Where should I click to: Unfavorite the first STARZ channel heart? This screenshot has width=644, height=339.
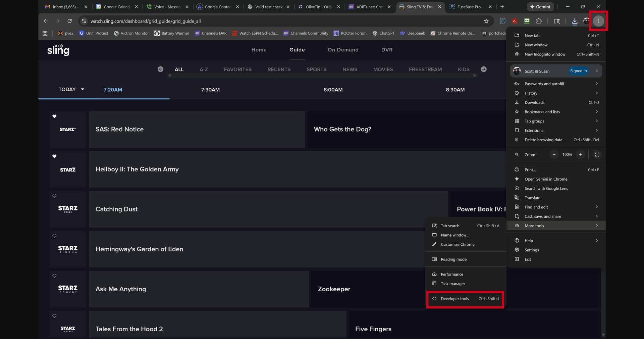click(54, 116)
